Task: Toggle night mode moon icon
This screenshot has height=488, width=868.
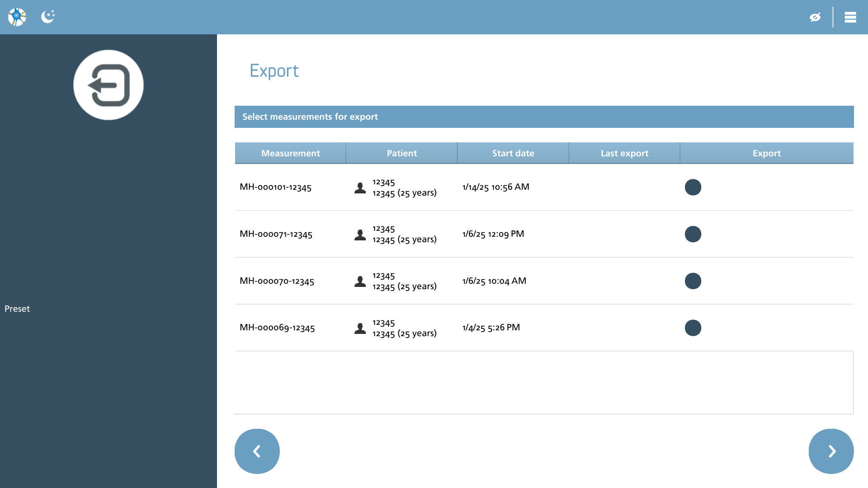Action: pyautogui.click(x=48, y=17)
